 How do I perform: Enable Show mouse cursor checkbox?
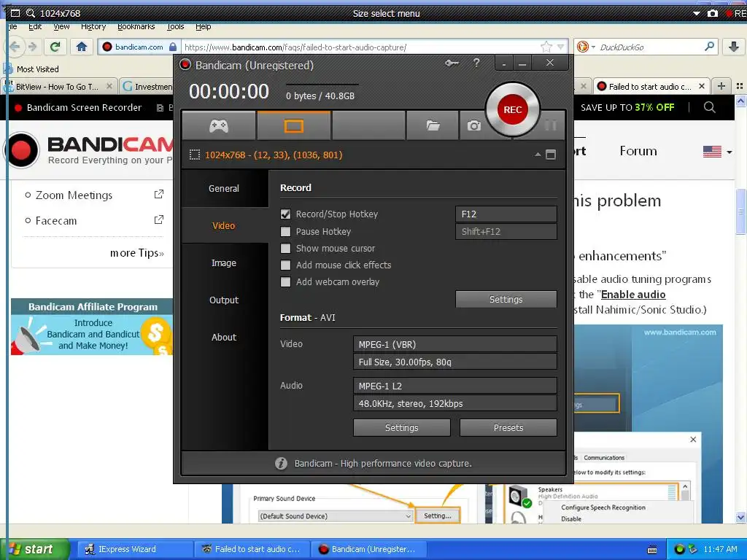[285, 248]
